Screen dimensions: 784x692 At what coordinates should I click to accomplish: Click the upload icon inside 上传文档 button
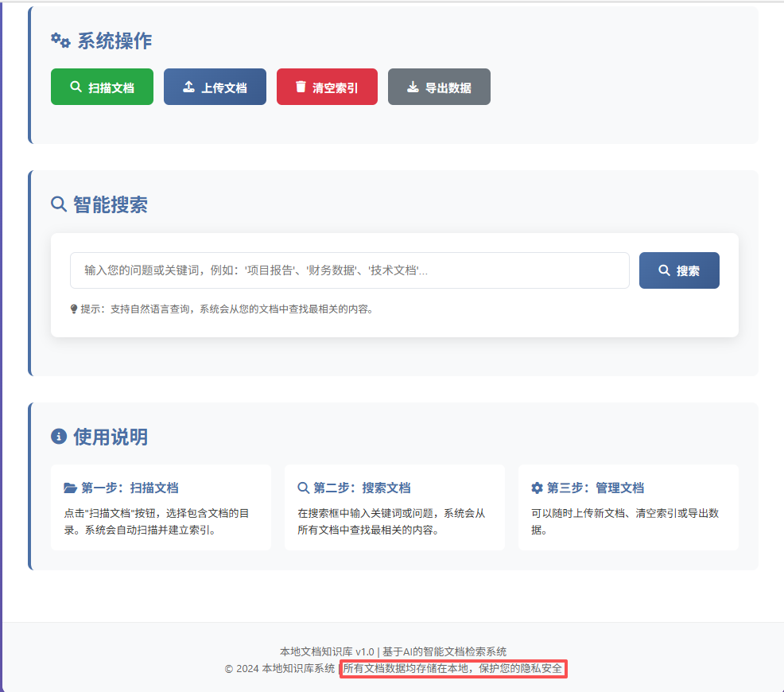188,86
